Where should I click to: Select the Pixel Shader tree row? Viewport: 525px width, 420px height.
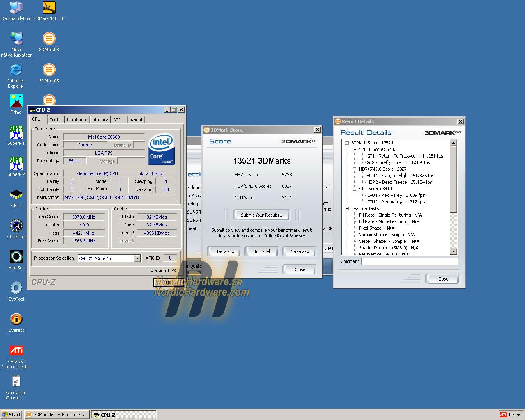coord(377,228)
